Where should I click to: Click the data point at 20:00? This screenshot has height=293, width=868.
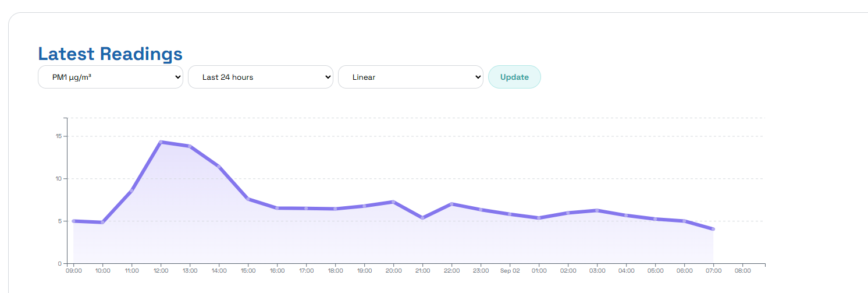coord(393,202)
